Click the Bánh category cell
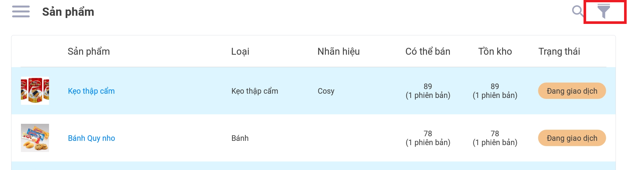 pyautogui.click(x=240, y=138)
